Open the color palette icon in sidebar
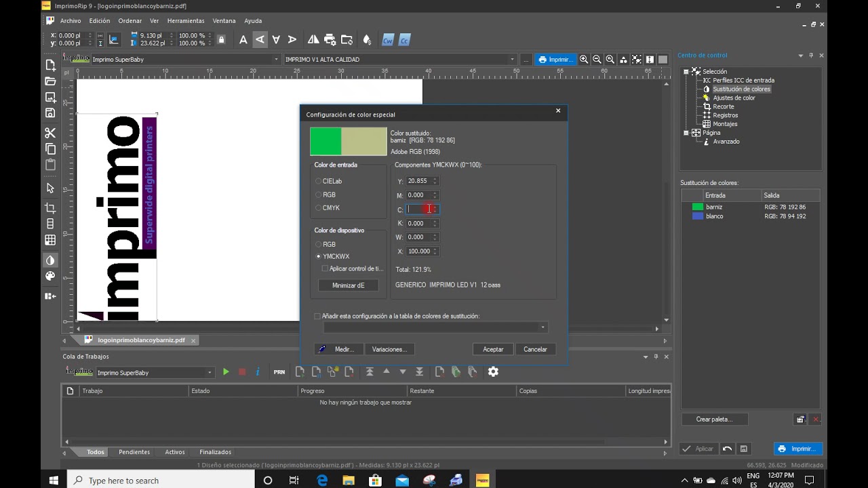The image size is (868, 488). pyautogui.click(x=50, y=277)
